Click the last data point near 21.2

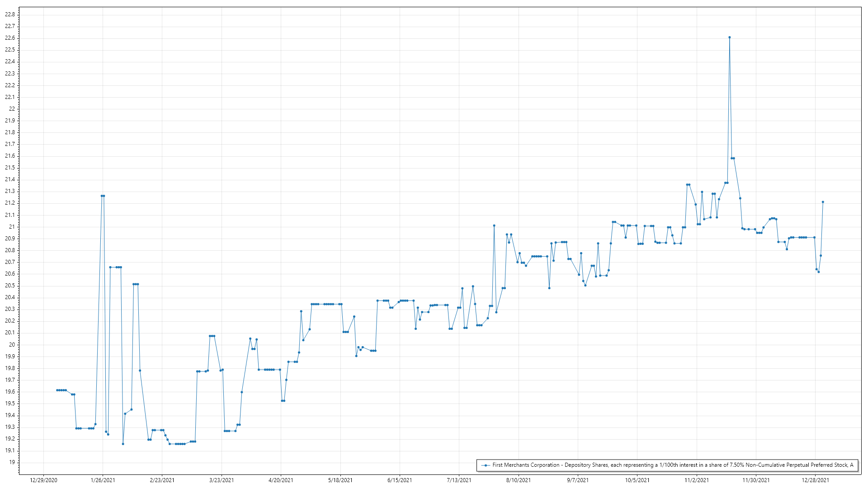pyautogui.click(x=823, y=202)
